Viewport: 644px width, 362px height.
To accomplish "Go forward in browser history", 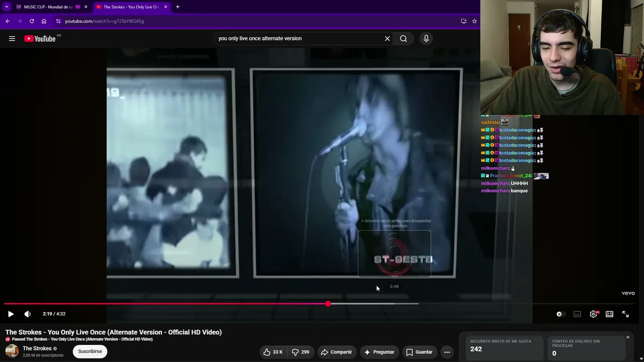I will pos(20,21).
